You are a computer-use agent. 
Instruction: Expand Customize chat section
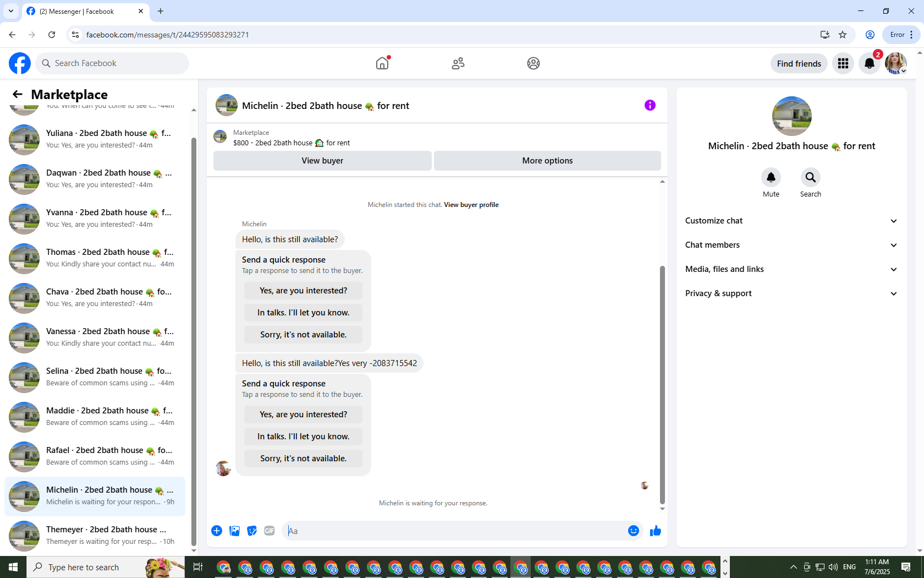[x=791, y=221]
